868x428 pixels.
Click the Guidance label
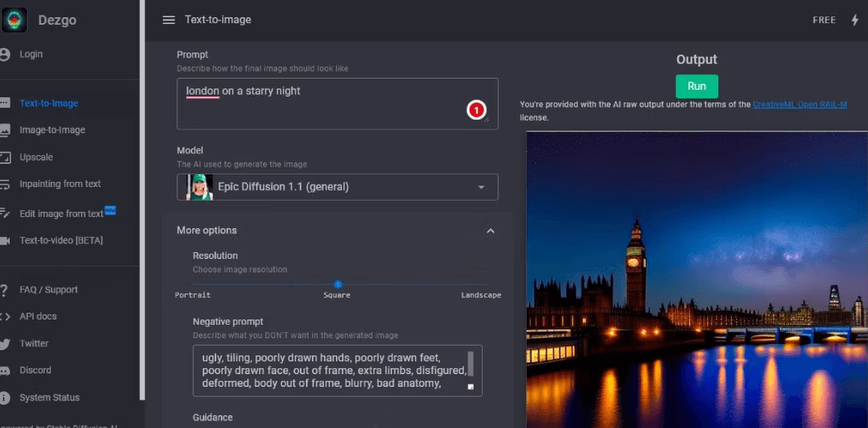pos(213,418)
